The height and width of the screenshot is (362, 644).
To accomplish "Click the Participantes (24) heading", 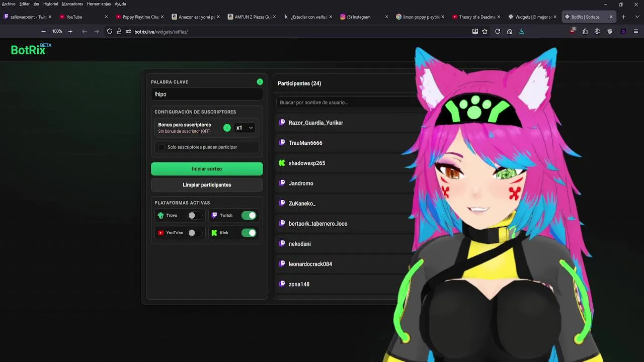I will pos(299,83).
